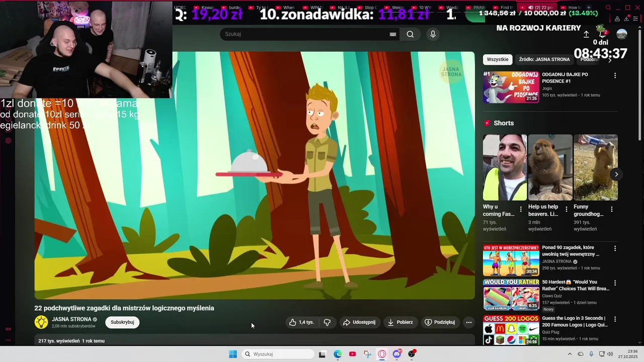Open Discord from taskbar
The width and height of the screenshot is (644, 362).
(397, 354)
